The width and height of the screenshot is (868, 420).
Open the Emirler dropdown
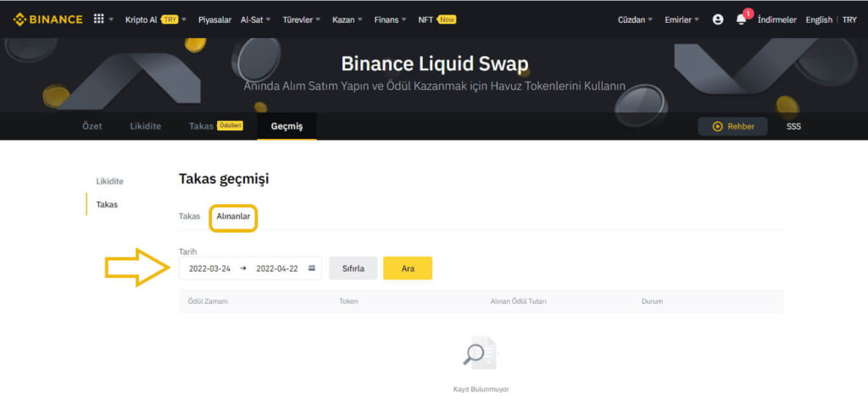(x=682, y=19)
